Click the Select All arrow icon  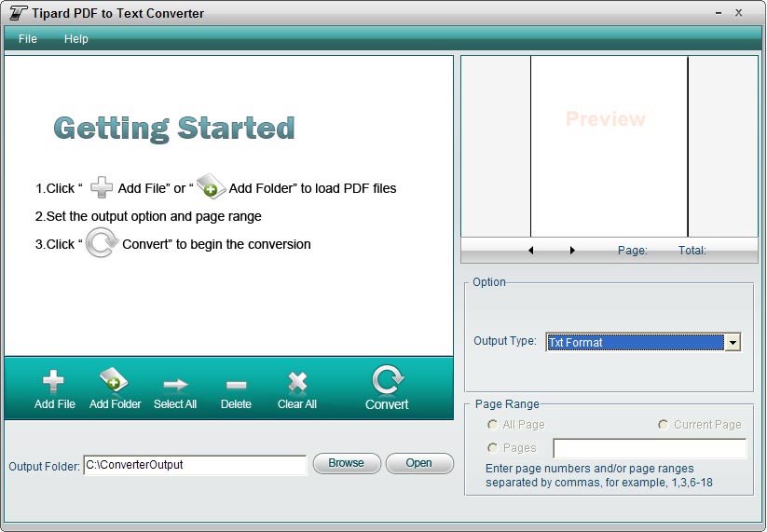click(175, 385)
